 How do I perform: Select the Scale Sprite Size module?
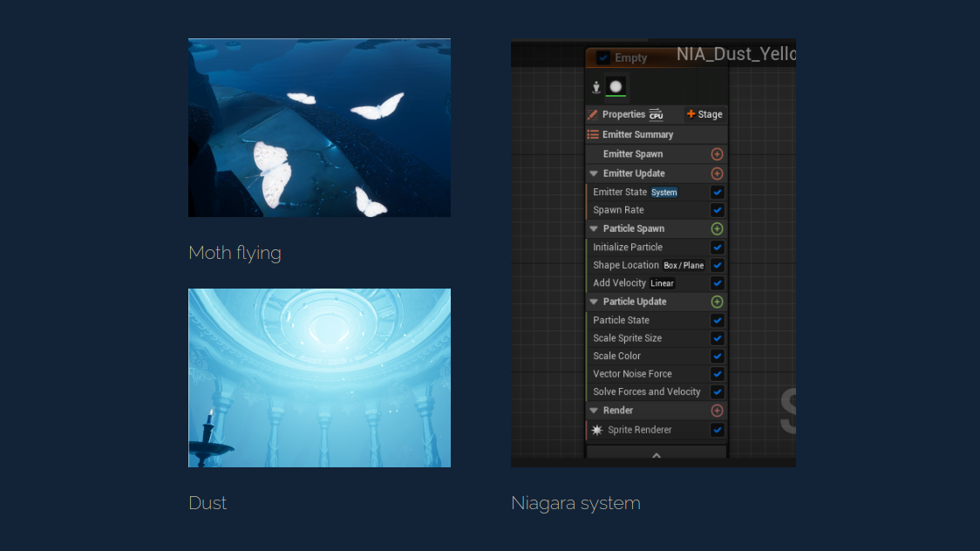657,338
